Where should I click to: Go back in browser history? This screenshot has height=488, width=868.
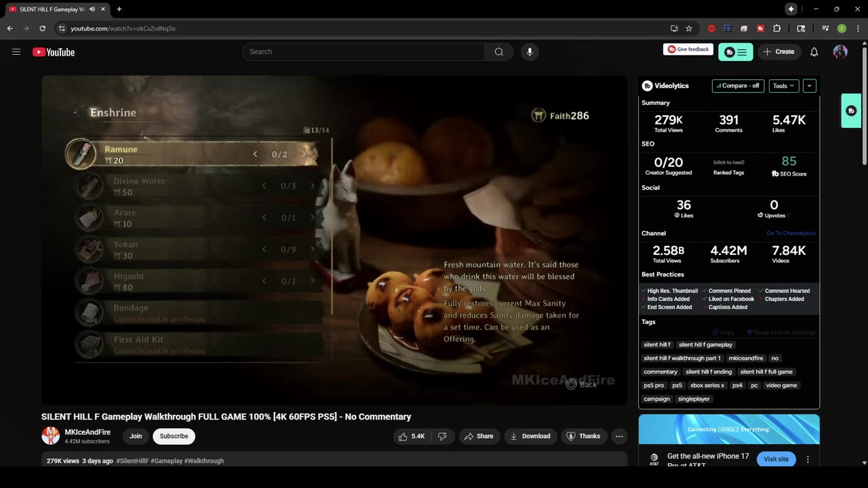[9, 28]
